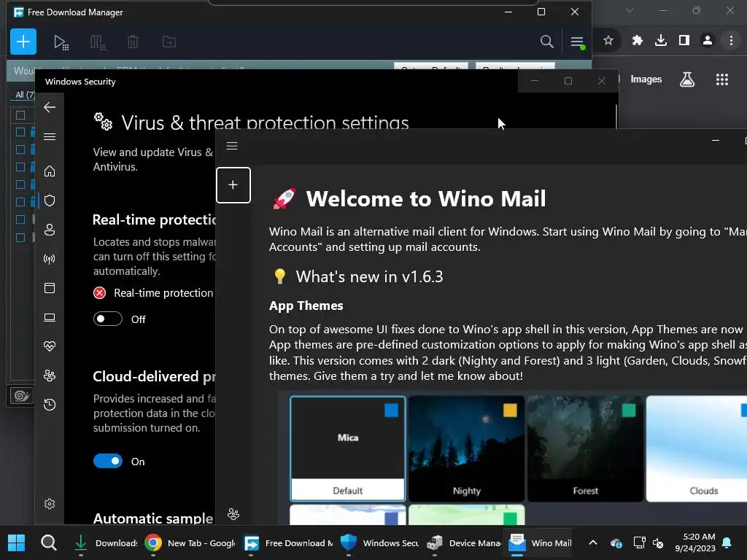Click Images link in Chrome new tab
747x560 pixels.
[x=646, y=79]
